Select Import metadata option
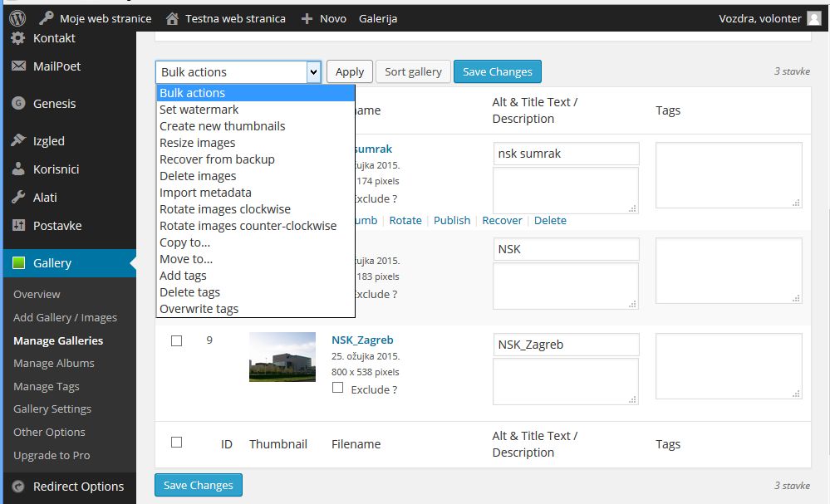 [256, 193]
